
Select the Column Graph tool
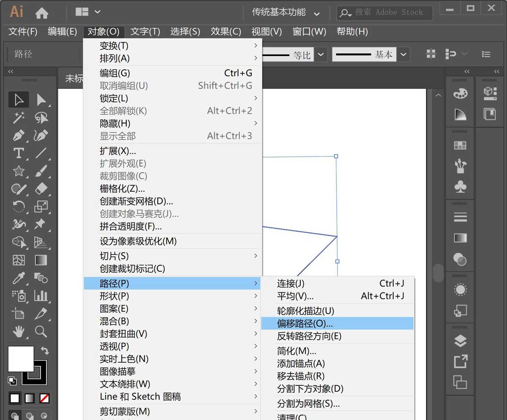pyautogui.click(x=41, y=295)
